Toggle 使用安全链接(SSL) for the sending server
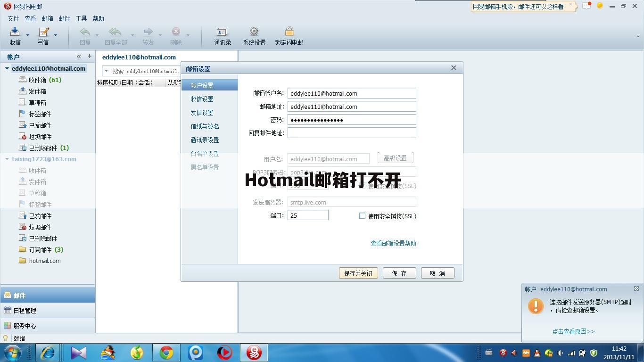The height and width of the screenshot is (362, 644). [x=362, y=216]
